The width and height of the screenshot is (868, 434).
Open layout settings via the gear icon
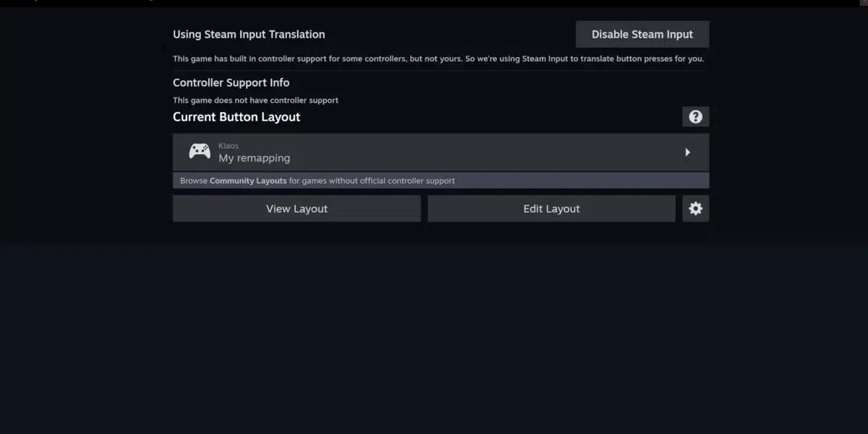[x=695, y=208]
